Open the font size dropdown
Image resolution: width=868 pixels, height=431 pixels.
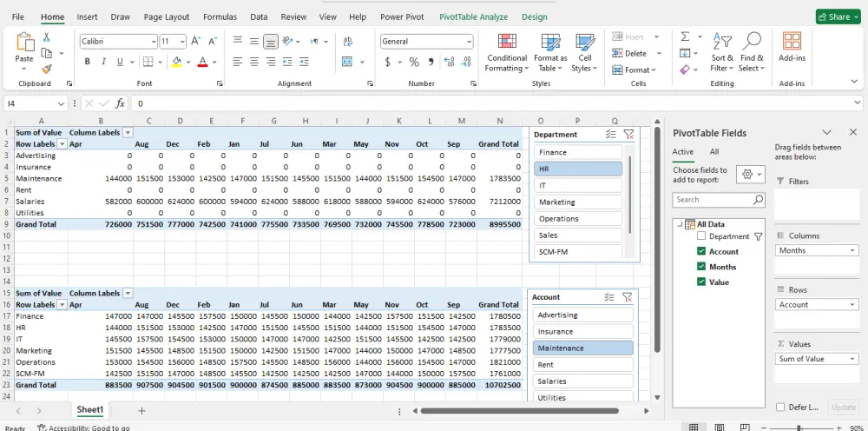tap(182, 42)
